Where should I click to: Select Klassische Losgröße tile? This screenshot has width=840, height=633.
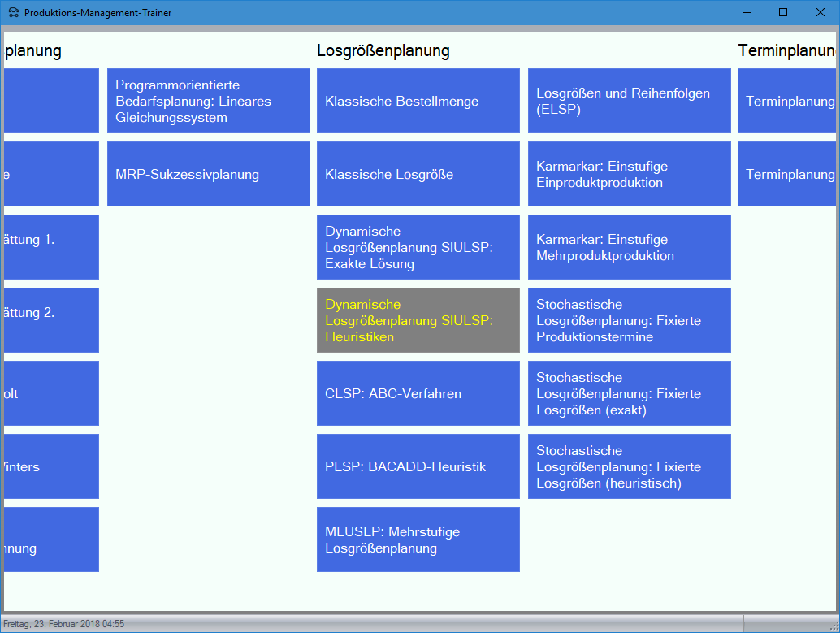pos(418,174)
